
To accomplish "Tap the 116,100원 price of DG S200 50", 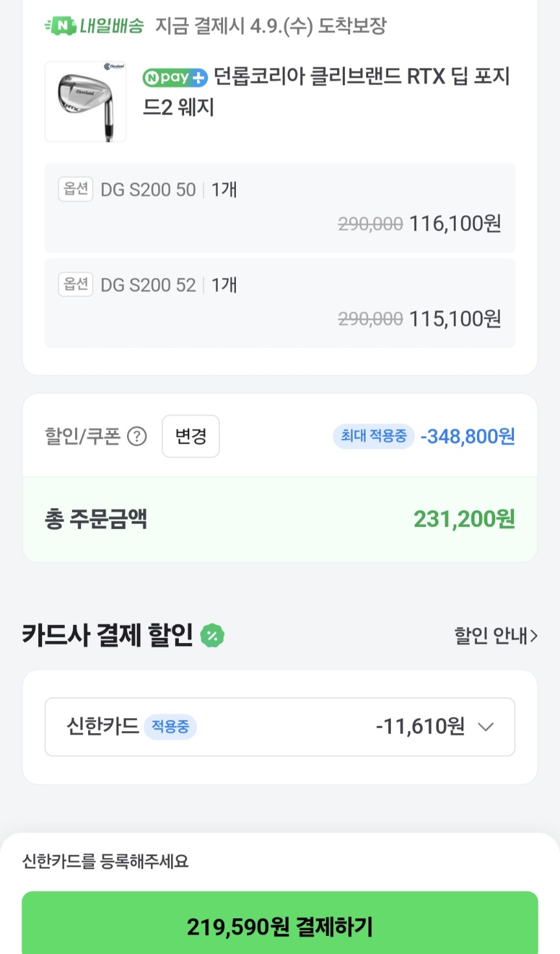I will coord(455,224).
